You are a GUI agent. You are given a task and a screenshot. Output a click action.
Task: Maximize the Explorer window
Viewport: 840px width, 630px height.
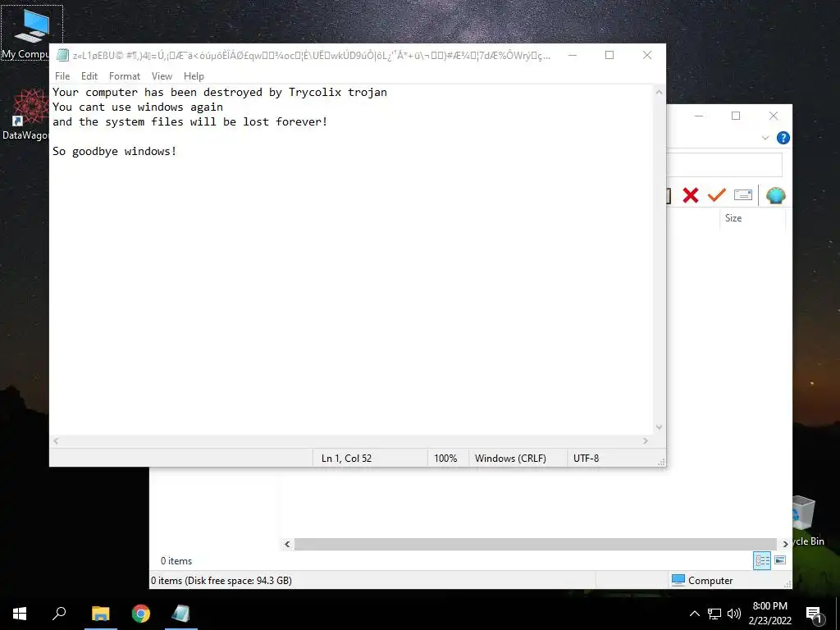[x=736, y=116]
